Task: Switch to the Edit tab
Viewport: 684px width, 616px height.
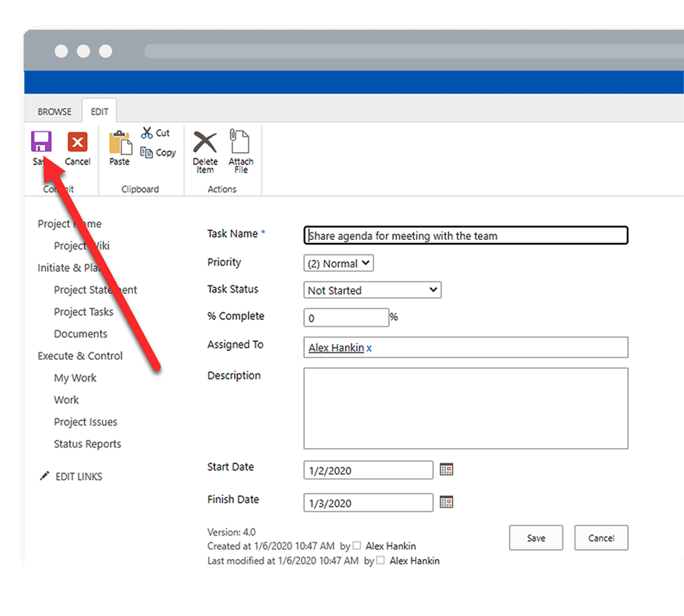Action: [x=99, y=111]
